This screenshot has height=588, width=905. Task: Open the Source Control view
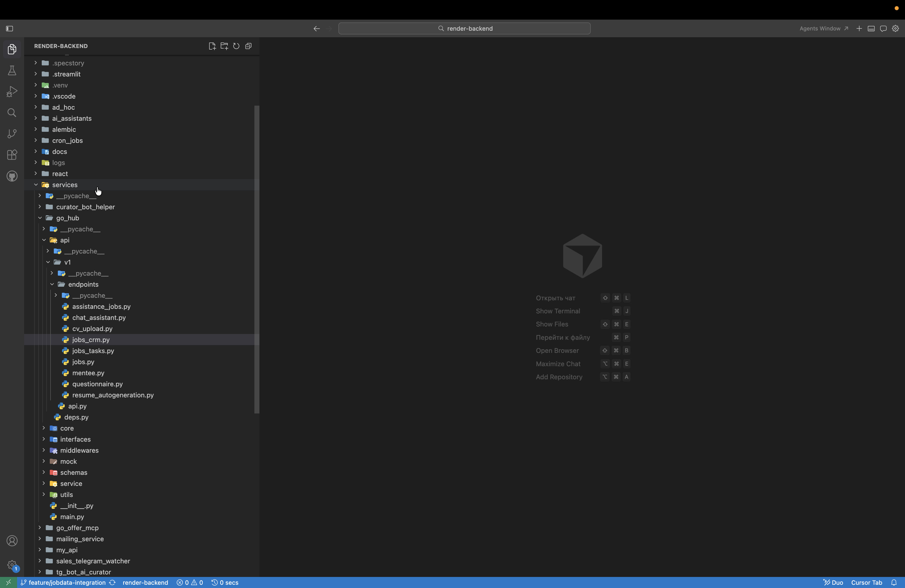(x=12, y=134)
